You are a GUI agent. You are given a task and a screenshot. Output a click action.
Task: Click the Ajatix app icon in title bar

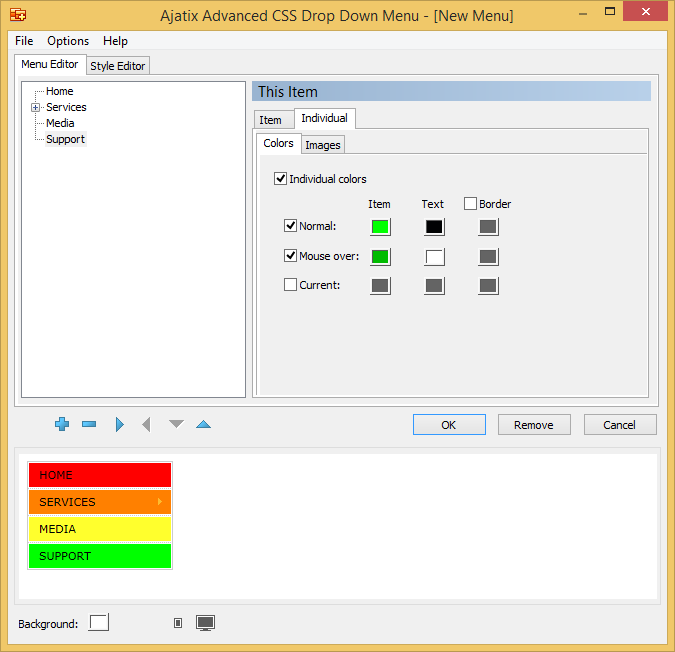coord(18,15)
